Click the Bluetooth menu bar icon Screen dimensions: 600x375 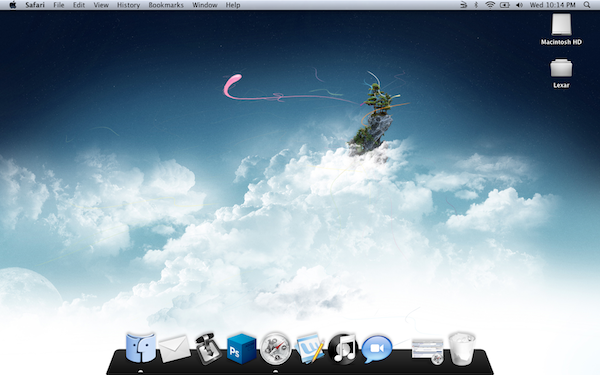(476, 5)
